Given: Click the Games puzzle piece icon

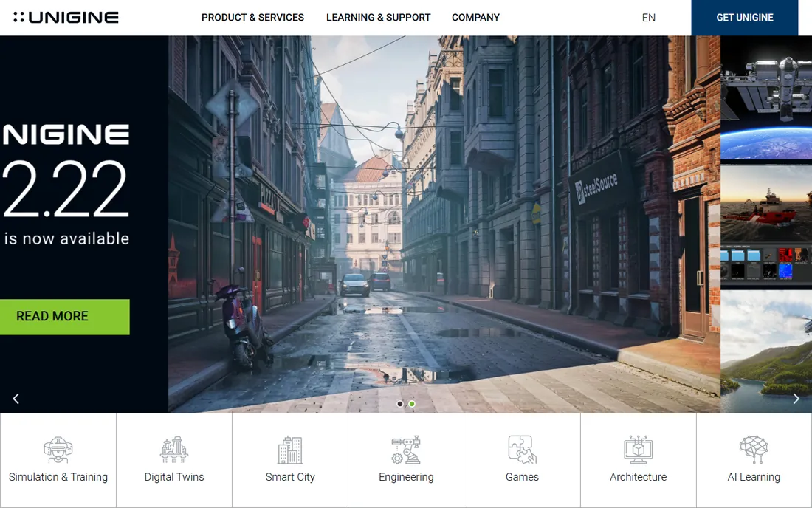Looking at the screenshot, I should (522, 450).
